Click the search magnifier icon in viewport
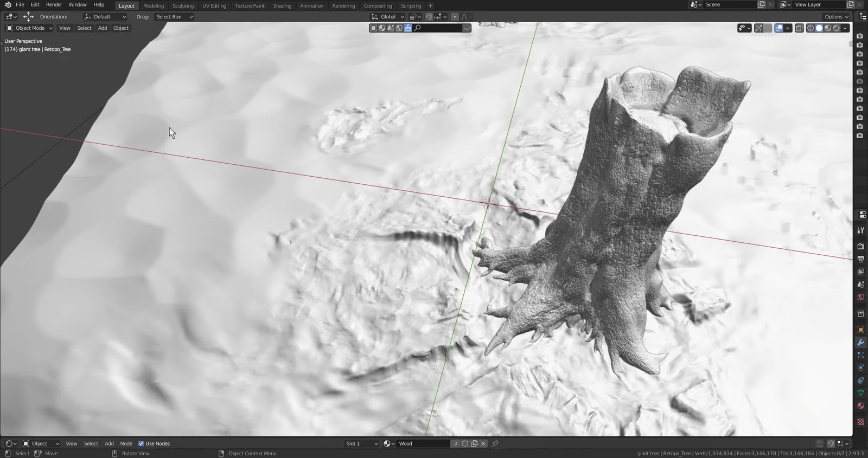The height and width of the screenshot is (458, 868). point(417,28)
